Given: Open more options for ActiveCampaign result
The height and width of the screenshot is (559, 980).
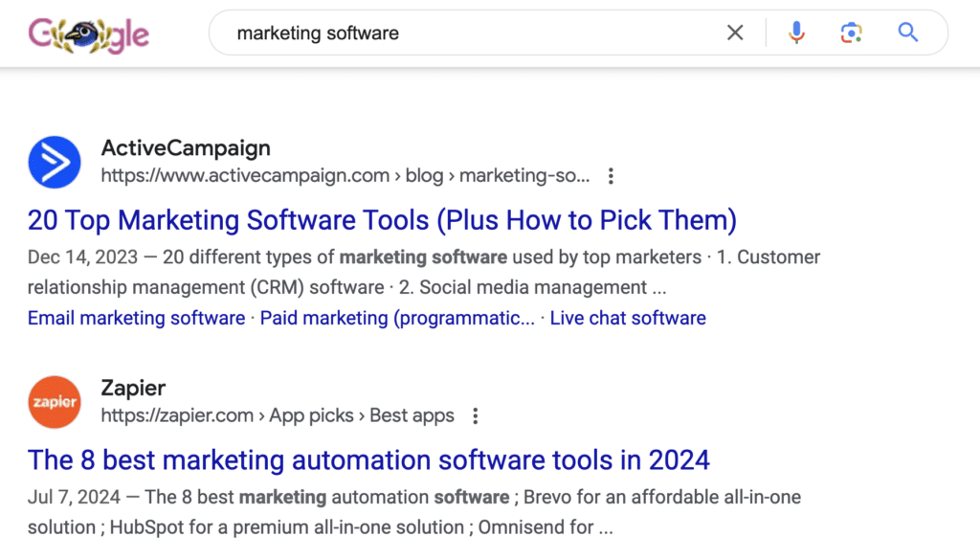Looking at the screenshot, I should point(611,176).
